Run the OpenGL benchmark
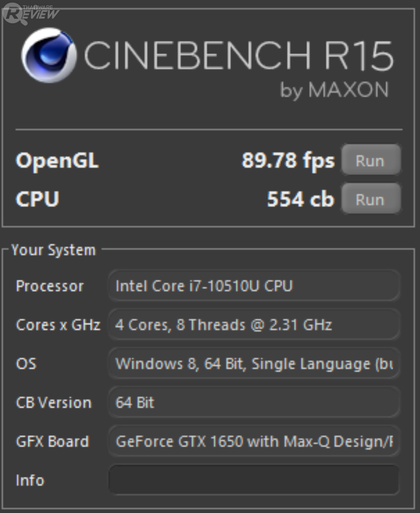Viewport: 420px width, 513px height. (370, 161)
